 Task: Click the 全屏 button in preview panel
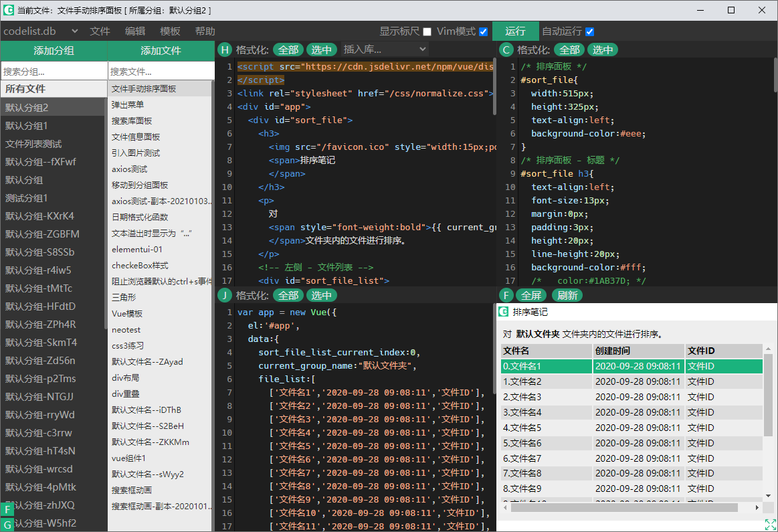click(x=531, y=295)
